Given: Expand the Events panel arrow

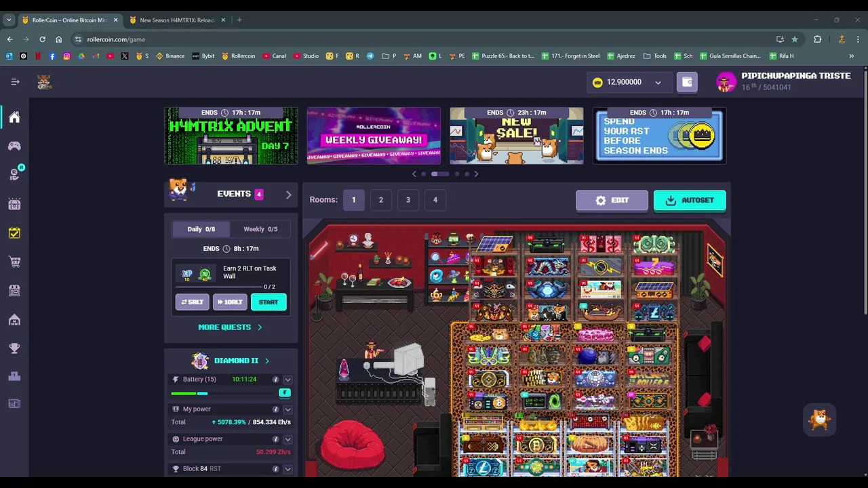Looking at the screenshot, I should pos(288,195).
